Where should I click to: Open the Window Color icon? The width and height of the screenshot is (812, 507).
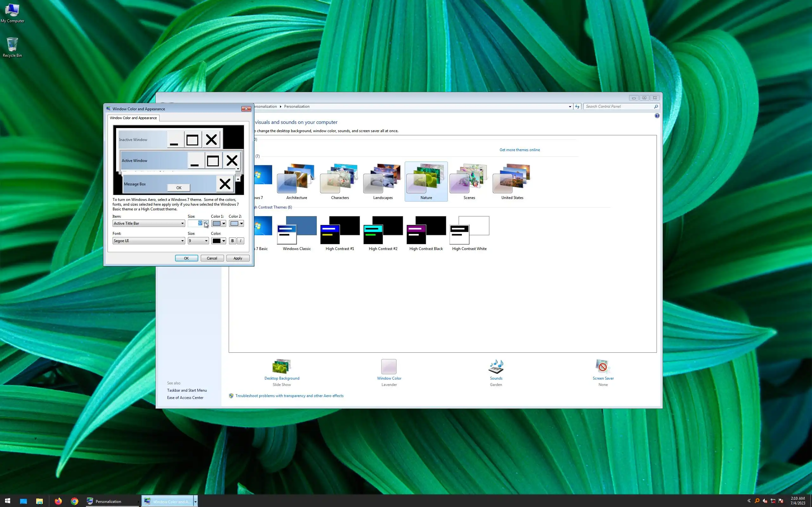pyautogui.click(x=389, y=367)
